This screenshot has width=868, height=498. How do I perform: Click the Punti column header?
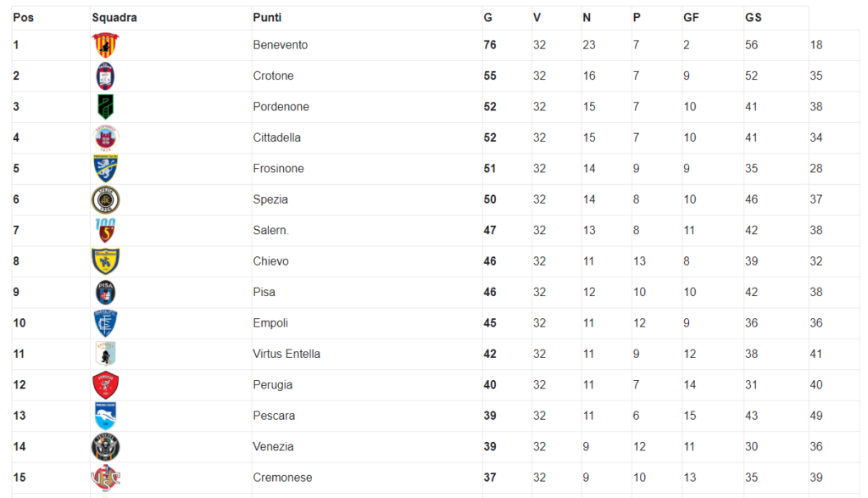[x=267, y=18]
